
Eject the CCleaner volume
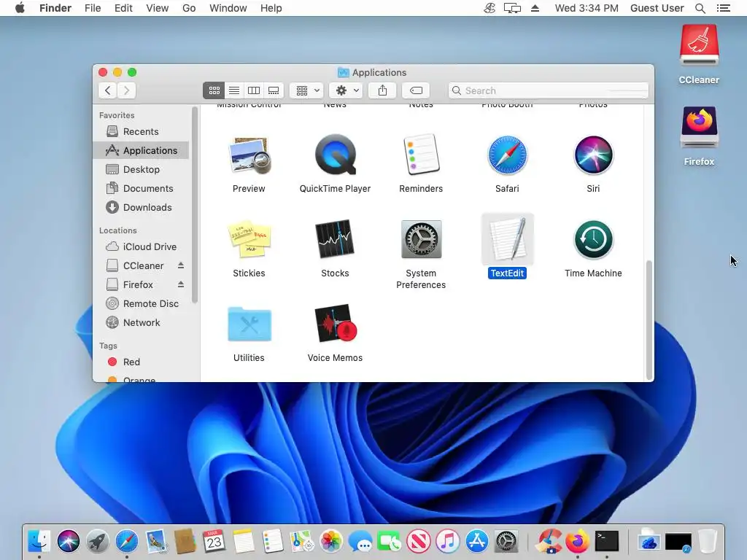(181, 265)
